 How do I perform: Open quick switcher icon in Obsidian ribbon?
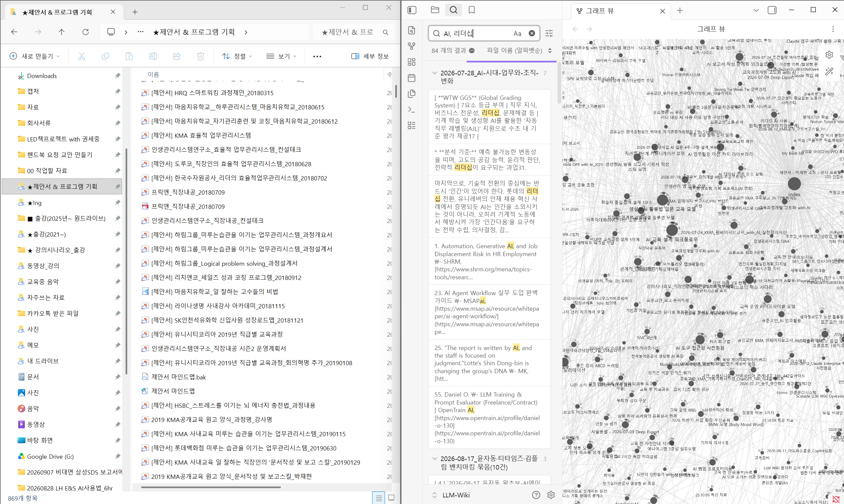pyautogui.click(x=411, y=30)
